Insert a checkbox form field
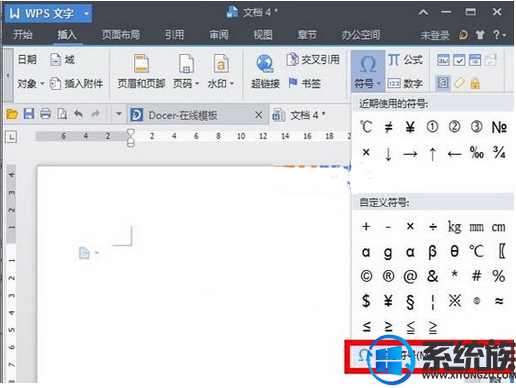 click(x=459, y=60)
